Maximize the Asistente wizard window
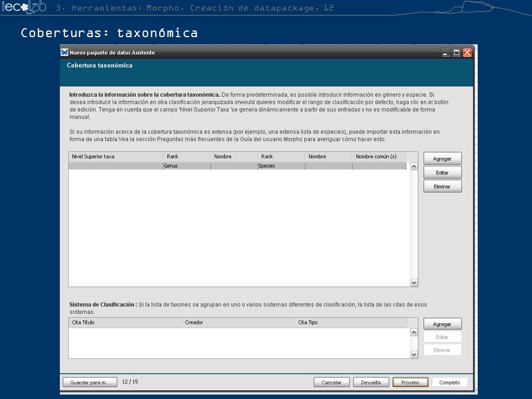The height and width of the screenshot is (399, 532). (456, 53)
